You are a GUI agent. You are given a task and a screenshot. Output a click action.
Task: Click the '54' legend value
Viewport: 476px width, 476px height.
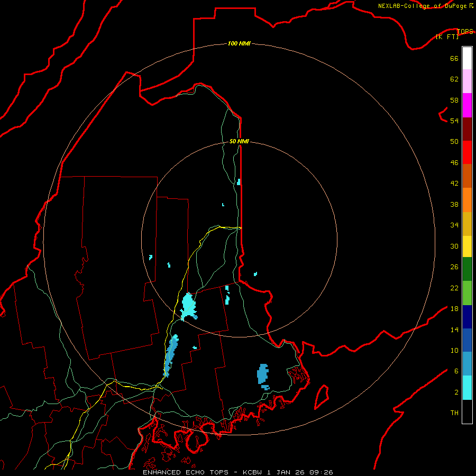[x=454, y=121]
